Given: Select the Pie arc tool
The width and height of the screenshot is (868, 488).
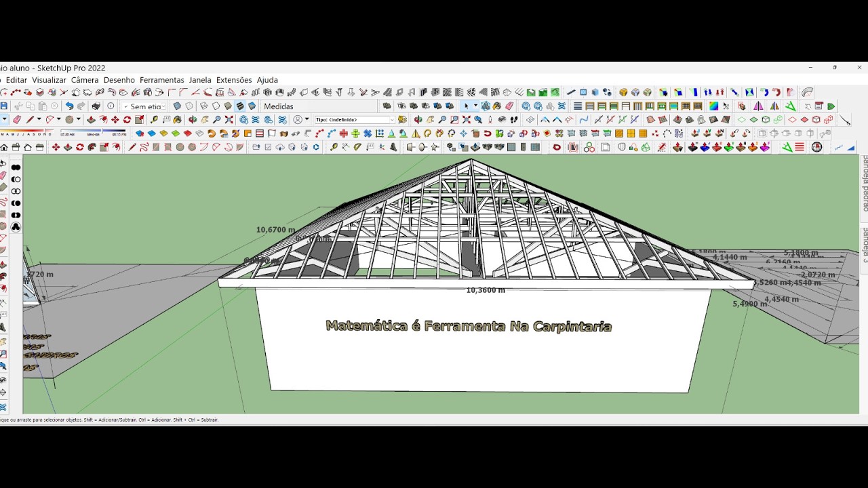Looking at the screenshot, I should tap(240, 147).
